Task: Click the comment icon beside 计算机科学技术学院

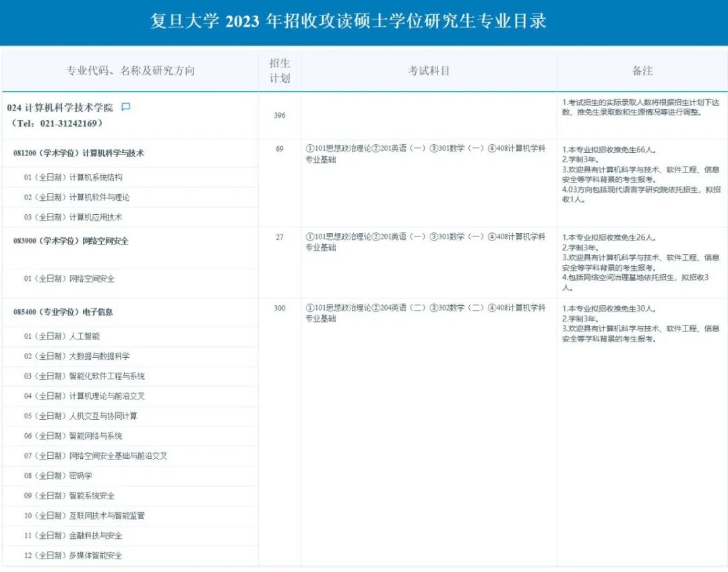Action: [125, 107]
